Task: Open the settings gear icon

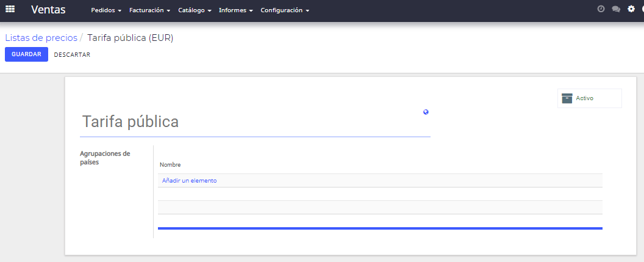Action: [631, 9]
